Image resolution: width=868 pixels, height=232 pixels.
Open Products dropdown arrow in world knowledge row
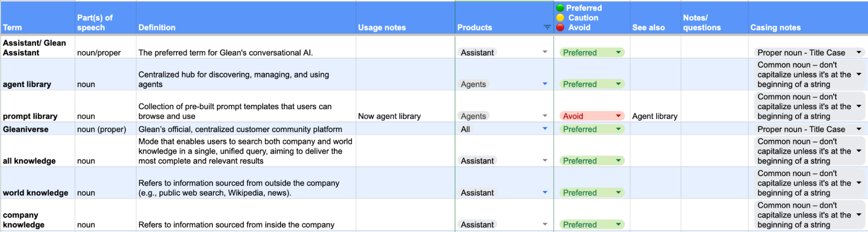[x=545, y=193]
